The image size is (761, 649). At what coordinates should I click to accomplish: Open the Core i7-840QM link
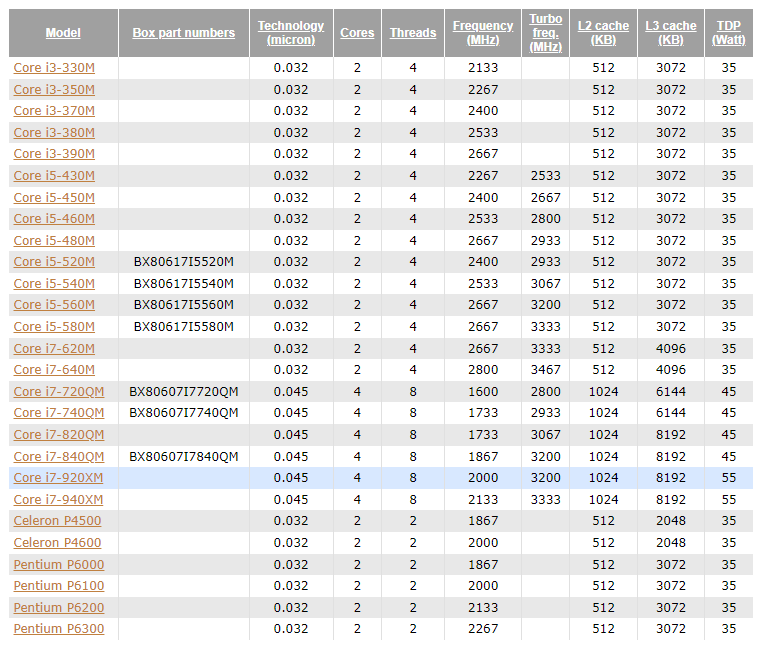pos(59,457)
